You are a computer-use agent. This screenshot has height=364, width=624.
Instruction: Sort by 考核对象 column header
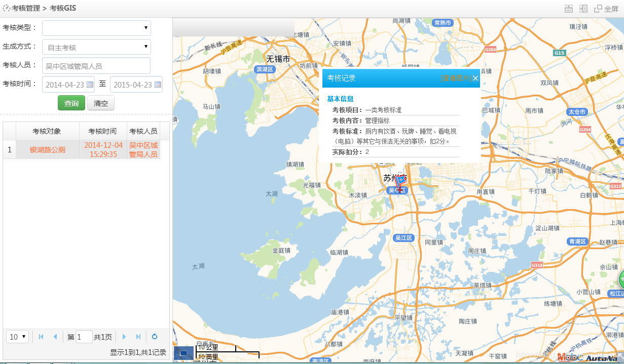pyautogui.click(x=47, y=131)
